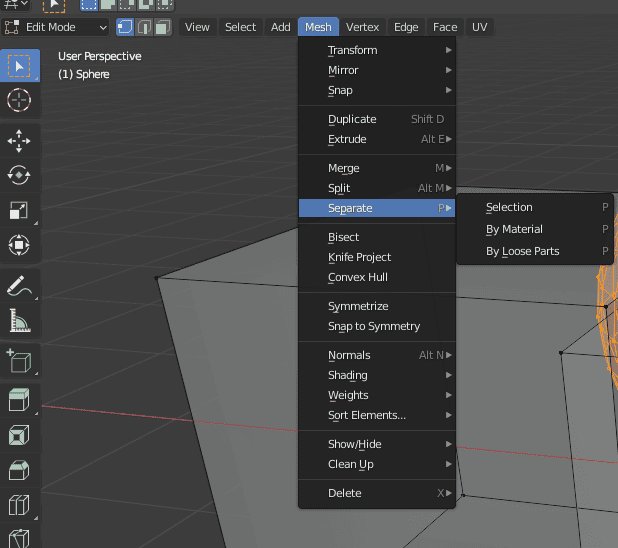The height and width of the screenshot is (548, 618).
Task: Expand the Split submenu
Action: coord(377,188)
